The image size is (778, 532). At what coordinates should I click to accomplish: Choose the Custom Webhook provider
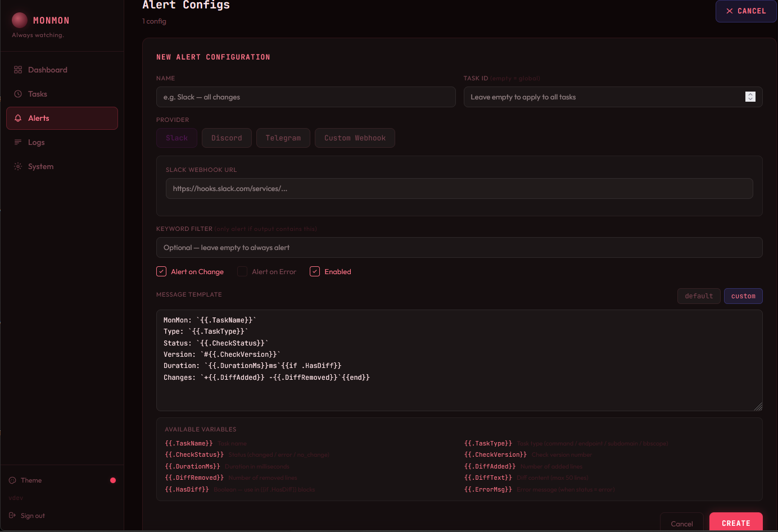355,138
